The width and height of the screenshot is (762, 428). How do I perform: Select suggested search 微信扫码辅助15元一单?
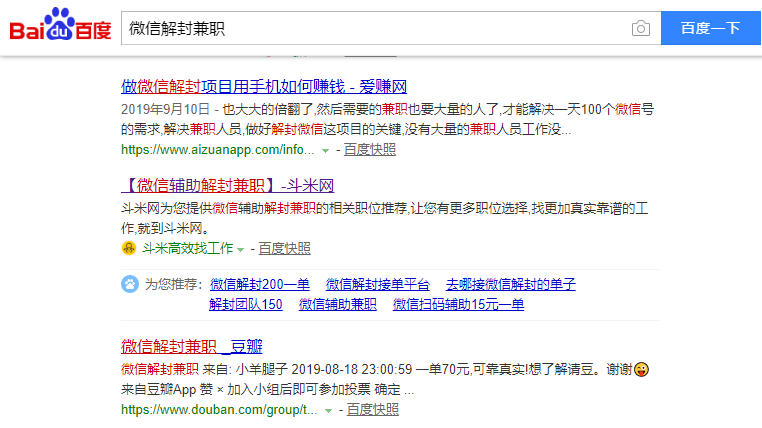pos(458,305)
